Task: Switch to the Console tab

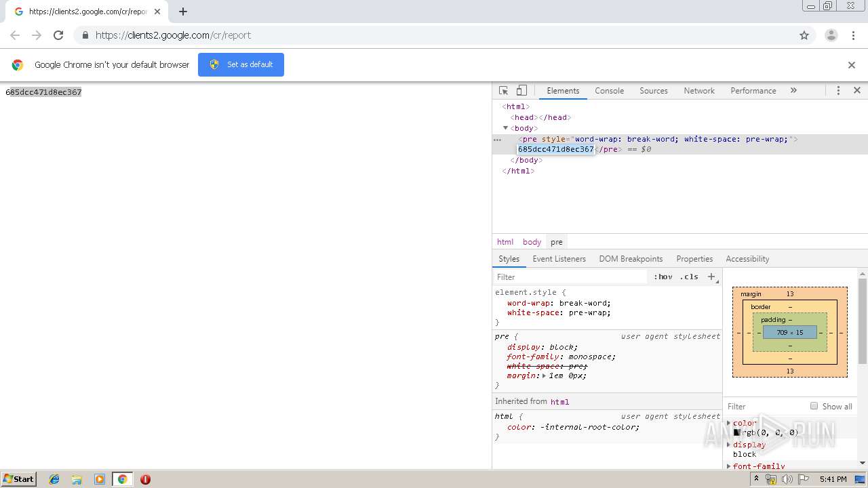Action: (x=609, y=91)
